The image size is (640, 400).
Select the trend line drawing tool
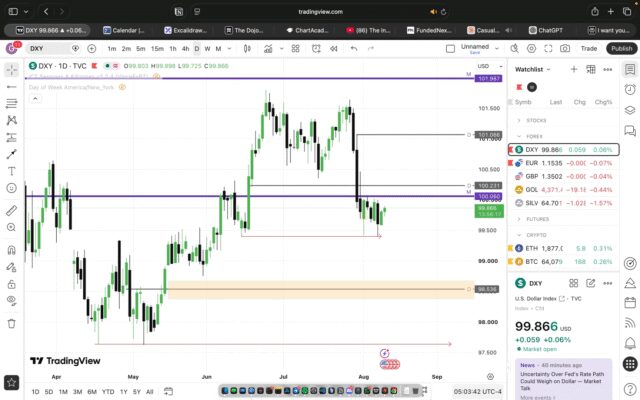point(11,87)
